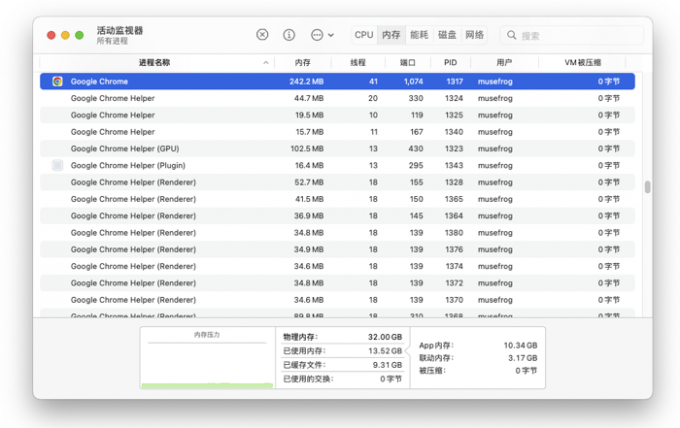Focus the 搜索 search field

pyautogui.click(x=572, y=35)
